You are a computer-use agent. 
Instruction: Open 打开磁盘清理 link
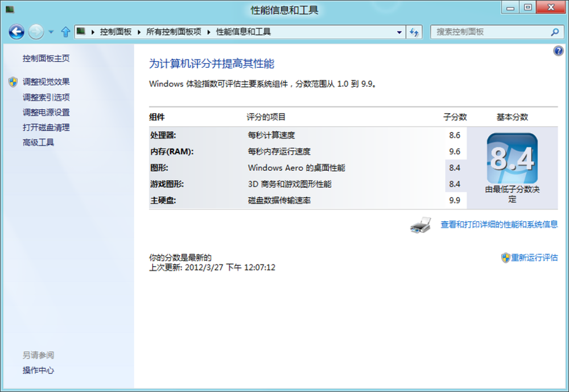click(46, 127)
